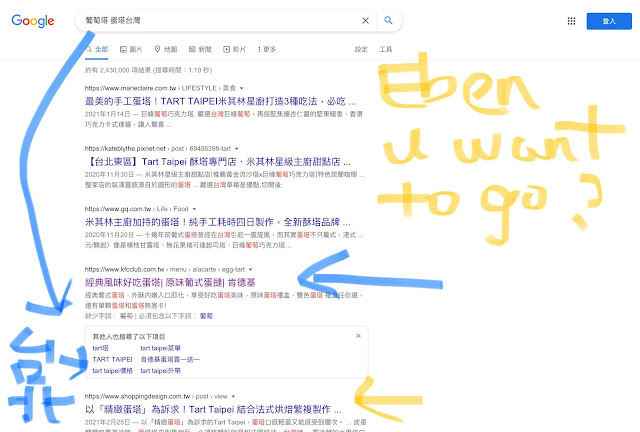Switch to the 影片 videos tab

point(234,49)
